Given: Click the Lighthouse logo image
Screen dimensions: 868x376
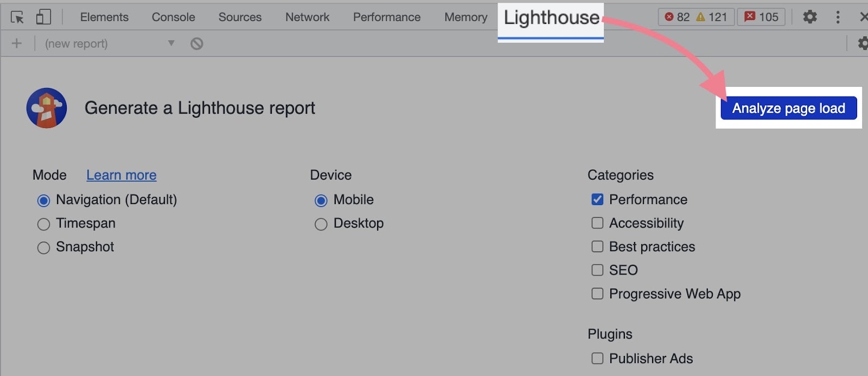Looking at the screenshot, I should click(47, 108).
